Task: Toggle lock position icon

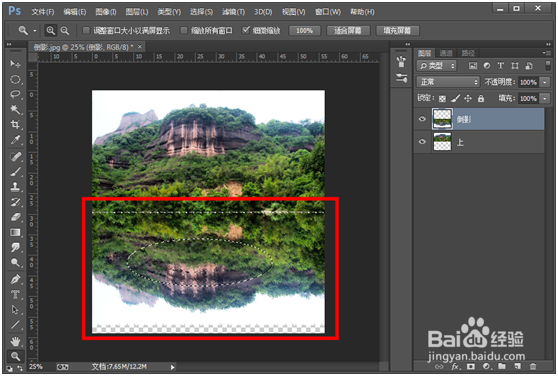Action: click(x=468, y=98)
